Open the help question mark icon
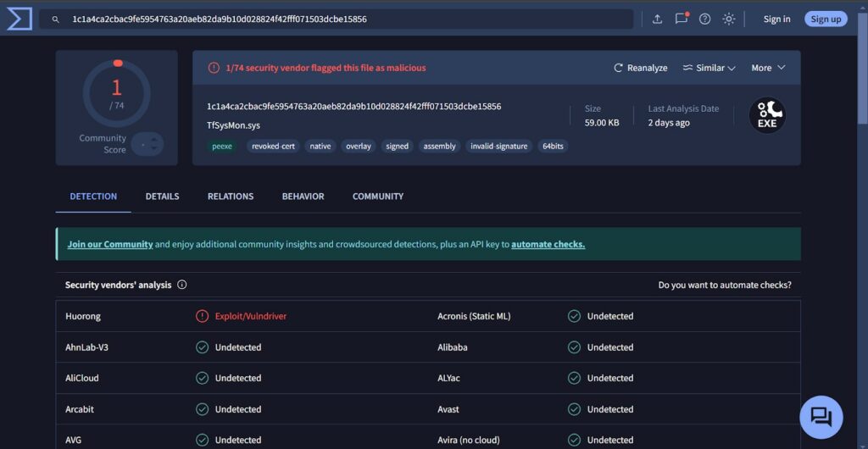868x449 pixels. (x=704, y=19)
